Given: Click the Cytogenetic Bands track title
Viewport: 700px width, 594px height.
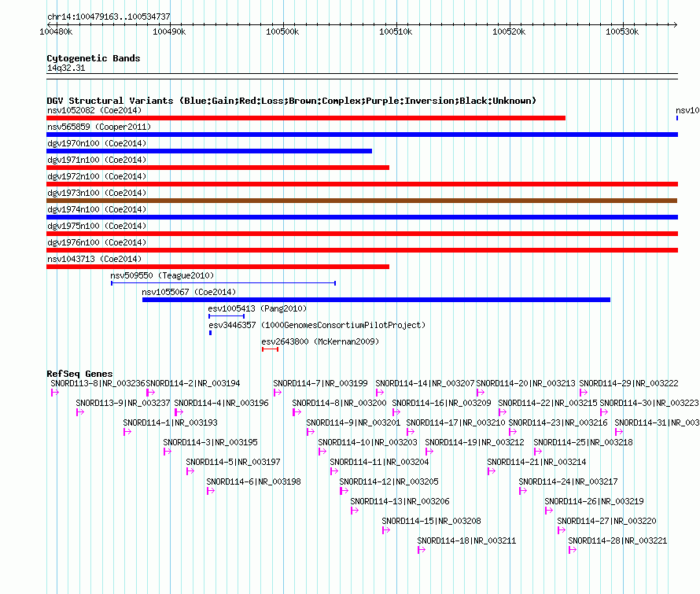Looking at the screenshot, I should [94, 58].
